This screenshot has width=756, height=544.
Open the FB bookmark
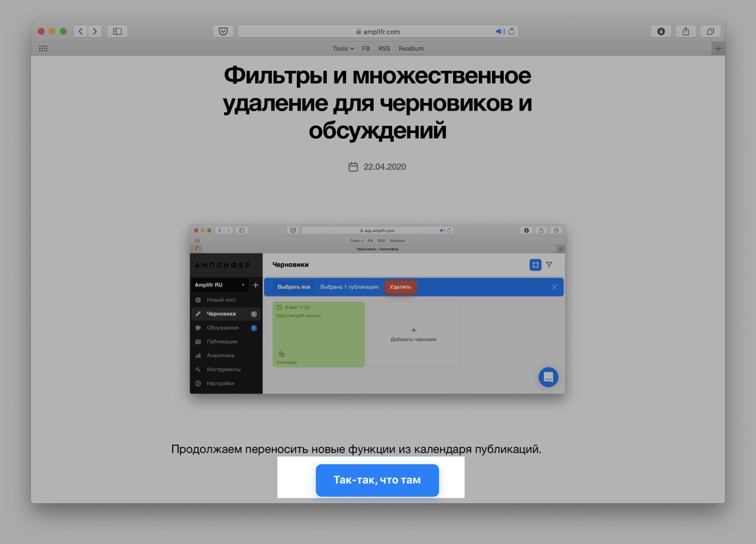[366, 48]
